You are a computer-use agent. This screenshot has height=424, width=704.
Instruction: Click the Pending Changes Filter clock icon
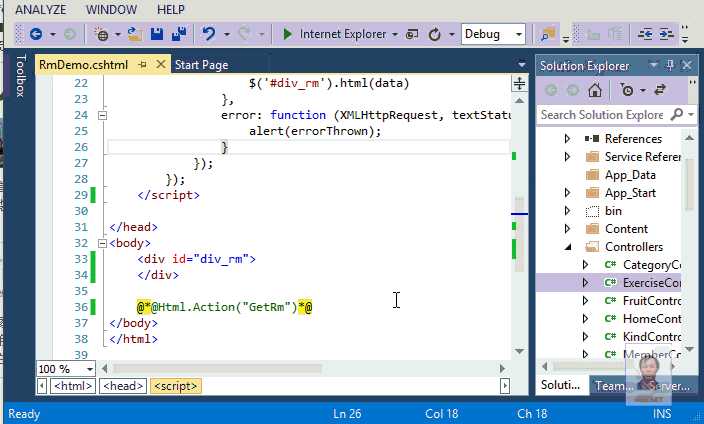pos(627,90)
